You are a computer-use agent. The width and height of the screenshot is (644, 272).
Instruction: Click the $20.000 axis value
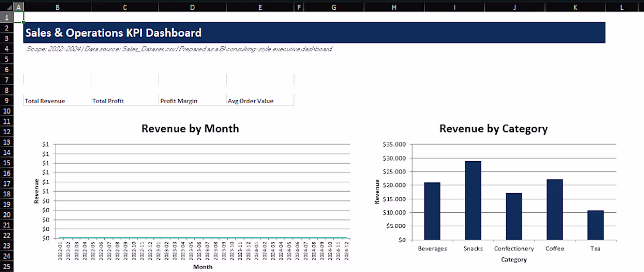tap(394, 185)
